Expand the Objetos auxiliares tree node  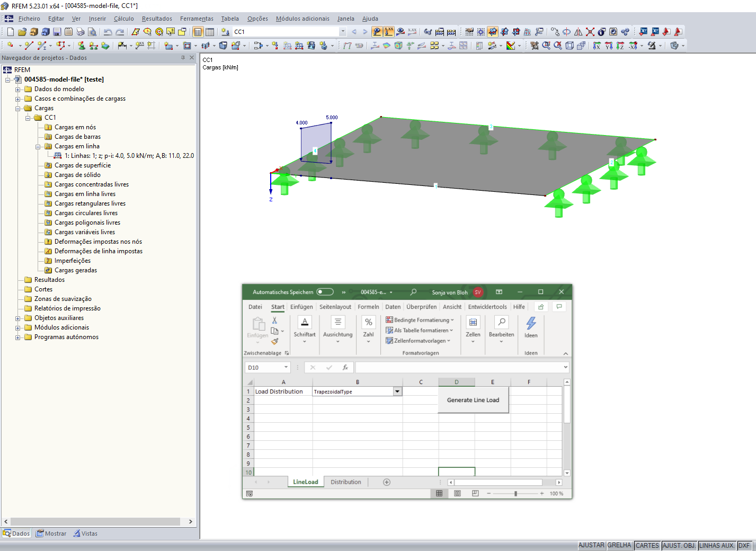pos(17,318)
